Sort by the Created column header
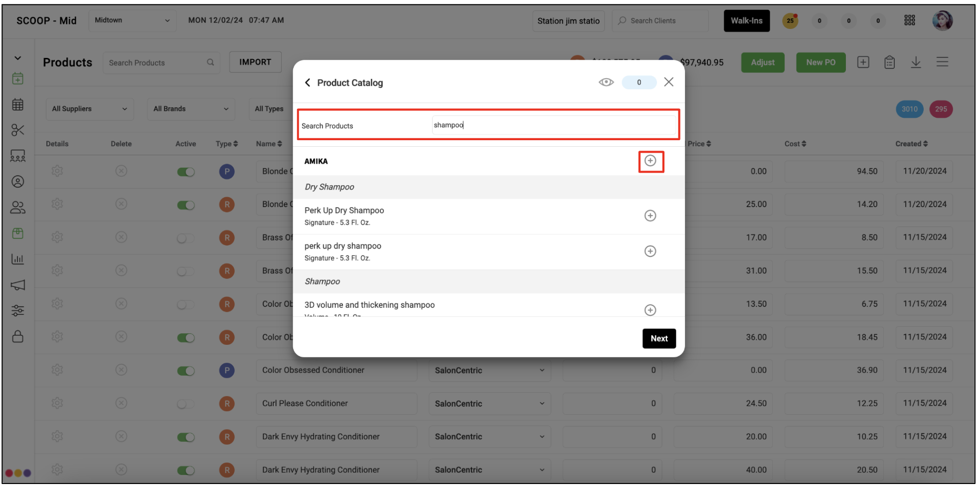The height and width of the screenshot is (489, 980). pyautogui.click(x=911, y=144)
